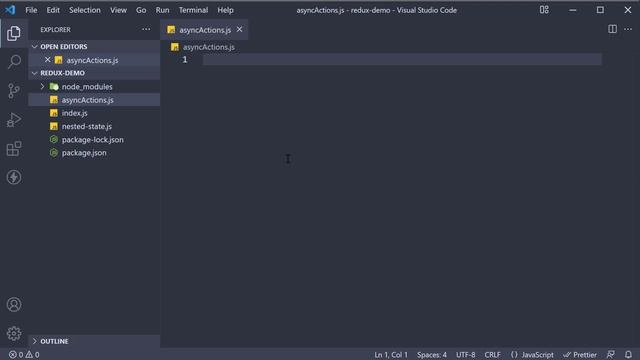Open the lightning bolt extension view
The width and height of the screenshot is (640, 360).
[13, 177]
